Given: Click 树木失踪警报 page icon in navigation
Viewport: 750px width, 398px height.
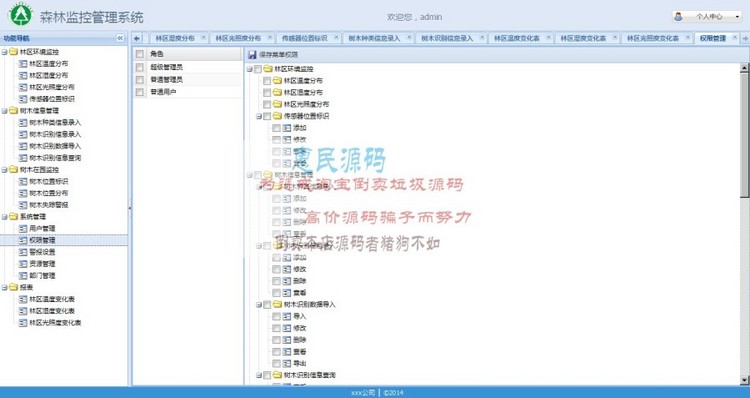Looking at the screenshot, I should tap(22, 205).
